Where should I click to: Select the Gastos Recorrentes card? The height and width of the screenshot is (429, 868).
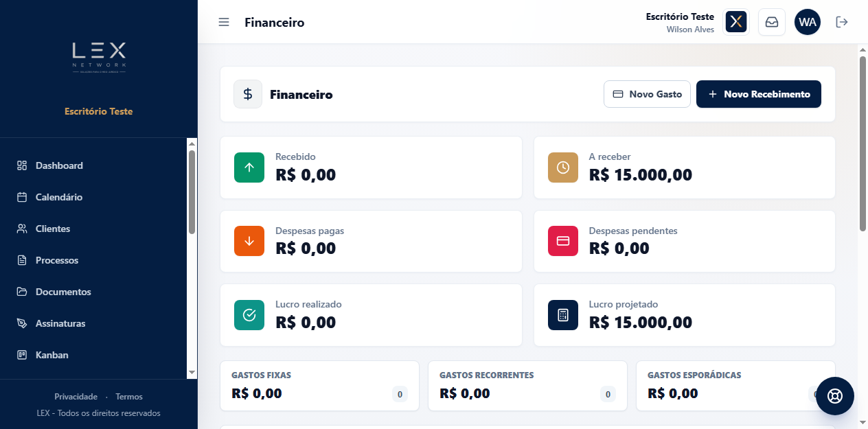pyautogui.click(x=527, y=386)
